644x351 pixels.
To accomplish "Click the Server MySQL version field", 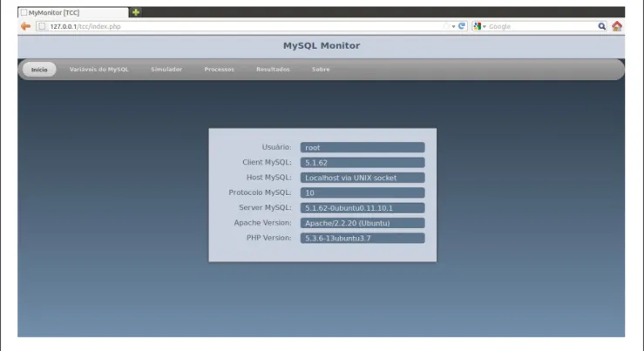I will 363,208.
